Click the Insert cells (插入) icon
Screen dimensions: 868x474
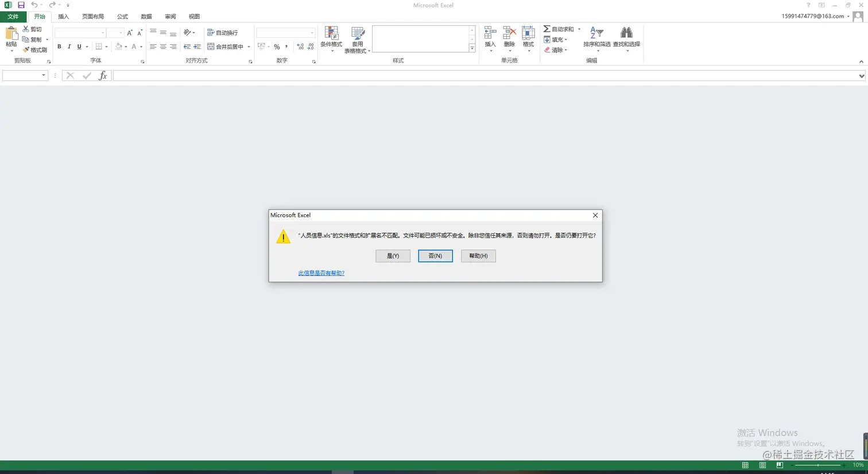490,33
